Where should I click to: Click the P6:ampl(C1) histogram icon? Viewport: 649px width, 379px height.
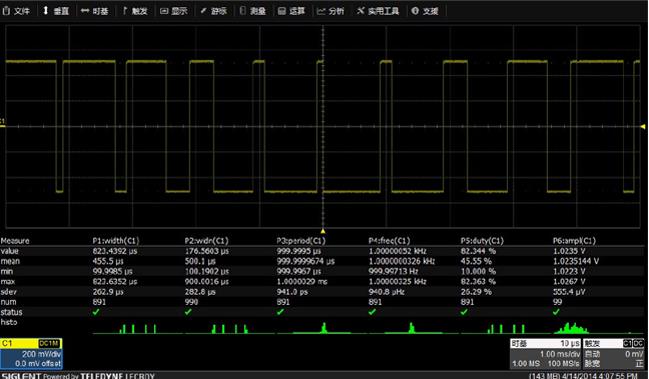pyautogui.click(x=572, y=329)
